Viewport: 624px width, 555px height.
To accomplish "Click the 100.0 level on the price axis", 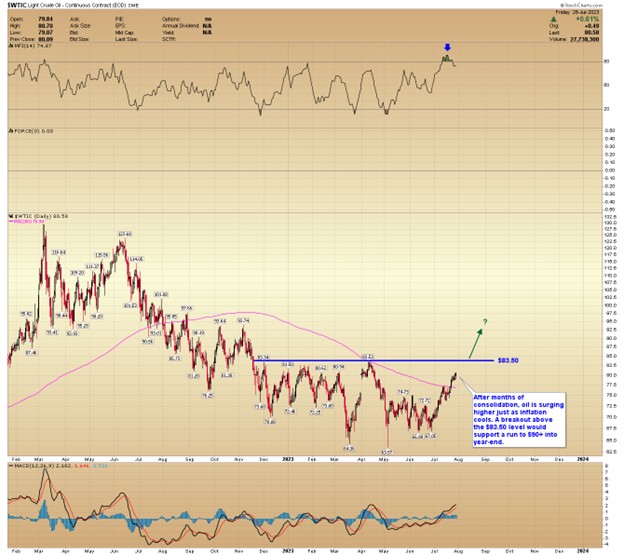I will click(x=610, y=306).
